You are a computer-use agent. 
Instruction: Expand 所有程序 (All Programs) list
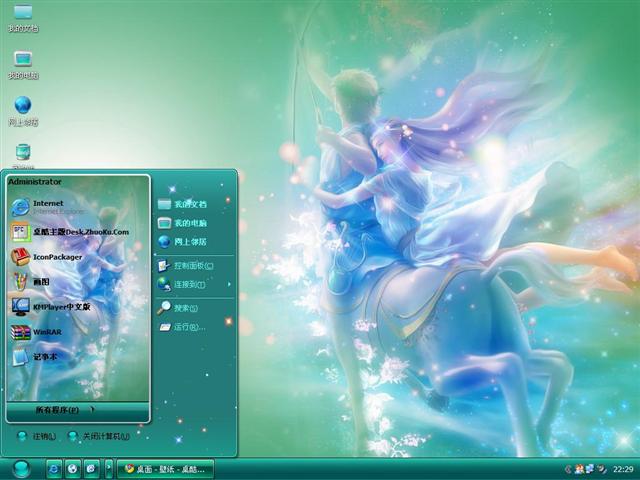(64, 410)
